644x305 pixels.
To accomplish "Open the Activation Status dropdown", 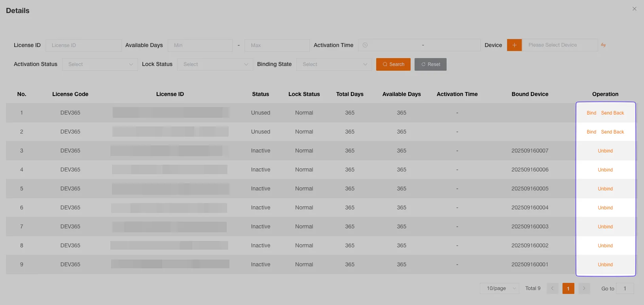I will [x=100, y=64].
